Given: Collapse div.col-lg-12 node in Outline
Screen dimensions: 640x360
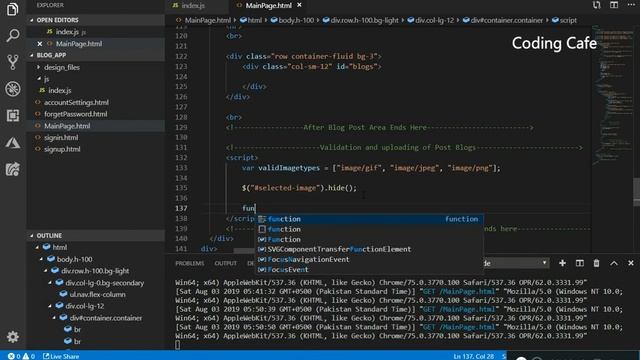Looking at the screenshot, I should click(50, 306).
